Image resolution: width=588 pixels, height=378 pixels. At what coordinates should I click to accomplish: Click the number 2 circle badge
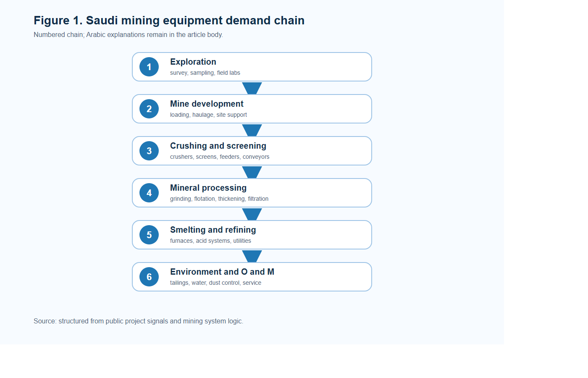click(x=149, y=109)
